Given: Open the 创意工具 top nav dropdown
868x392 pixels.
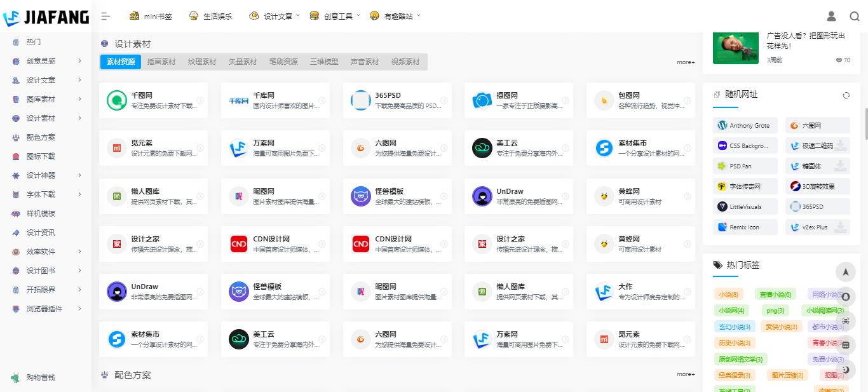Looking at the screenshot, I should [335, 17].
